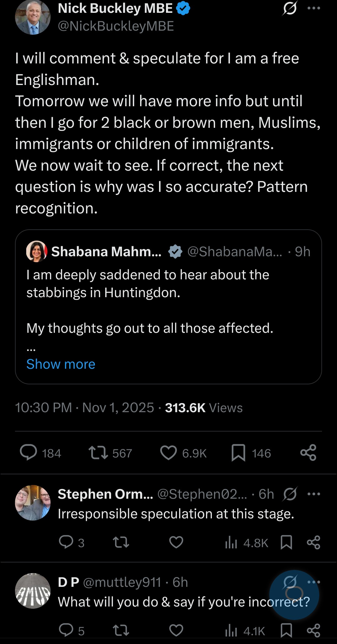Viewport: 337px width, 644px height.
Task: Reply to Stephen Orm's comment
Action: (x=66, y=542)
